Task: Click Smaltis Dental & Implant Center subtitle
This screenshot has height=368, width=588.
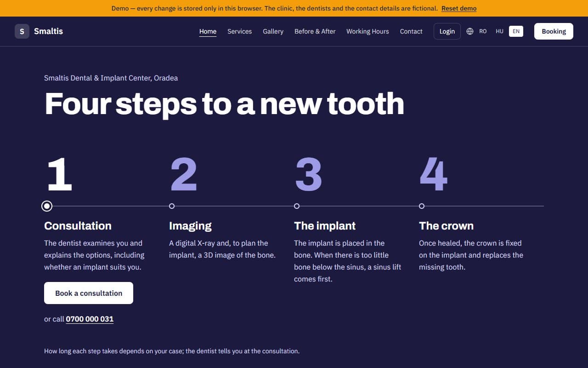Action: (111, 78)
